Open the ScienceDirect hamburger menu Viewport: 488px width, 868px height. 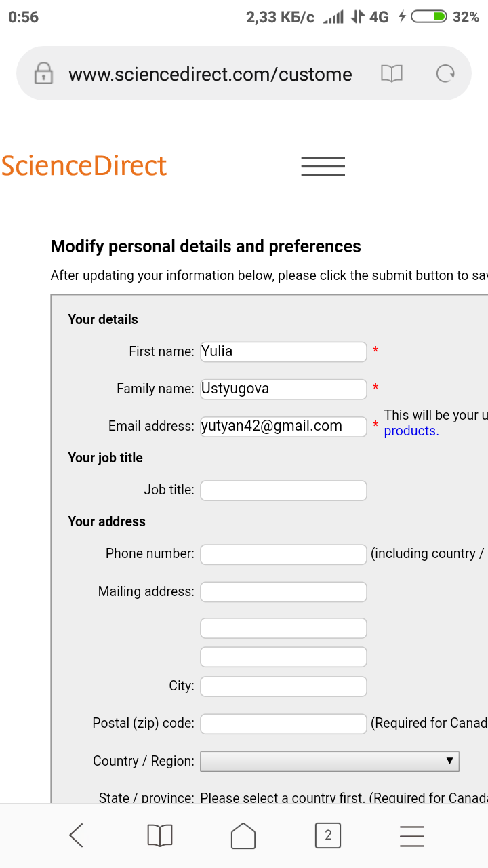click(323, 166)
